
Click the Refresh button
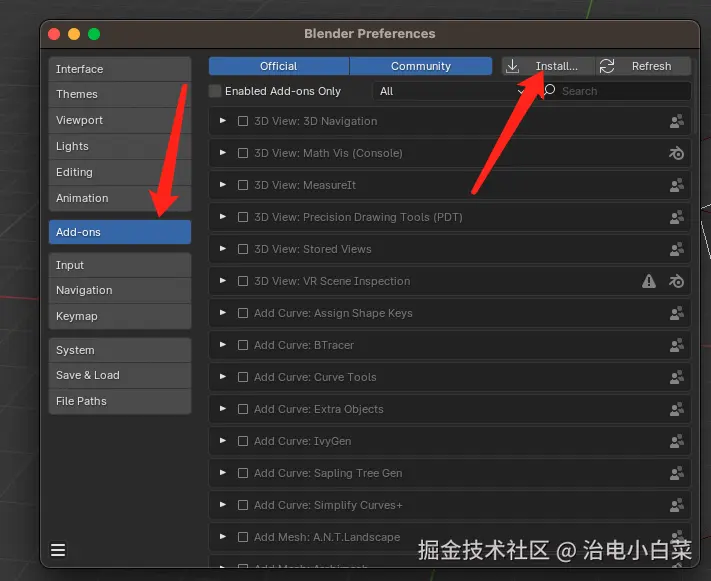click(x=643, y=66)
